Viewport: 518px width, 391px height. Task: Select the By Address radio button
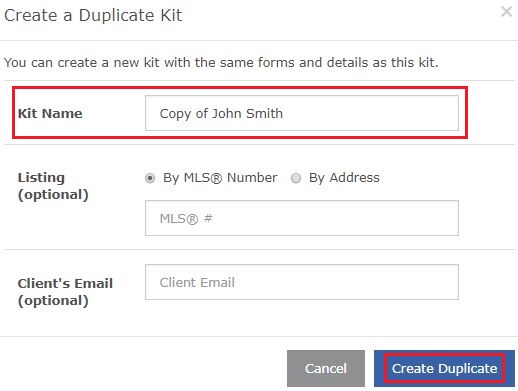pos(296,178)
